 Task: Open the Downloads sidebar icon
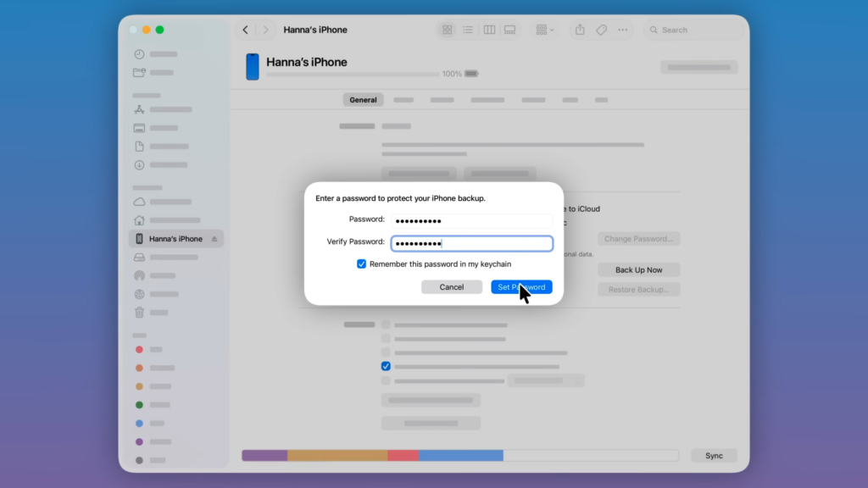(x=140, y=165)
